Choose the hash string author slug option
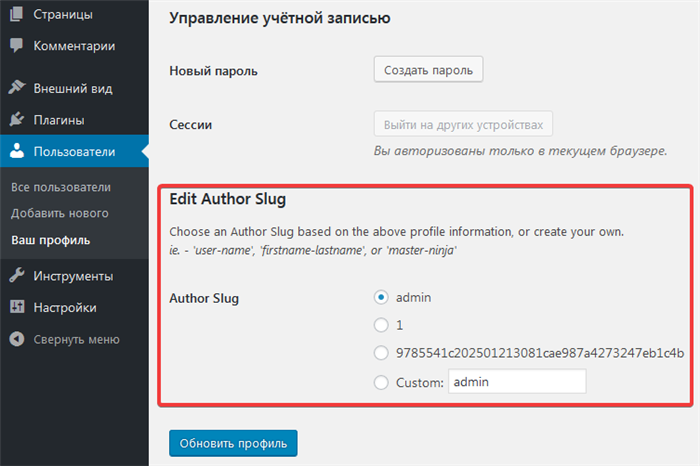 381,353
